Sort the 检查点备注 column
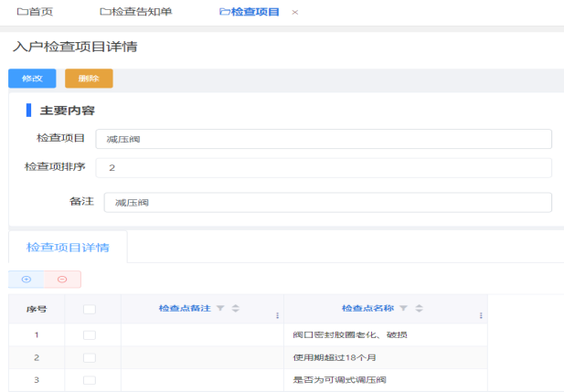 tap(236, 308)
